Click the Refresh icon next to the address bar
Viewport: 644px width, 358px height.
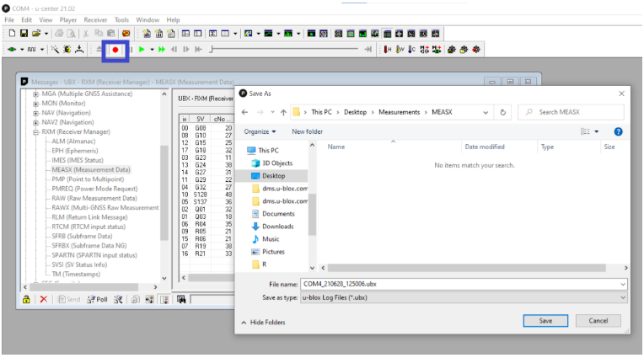502,112
